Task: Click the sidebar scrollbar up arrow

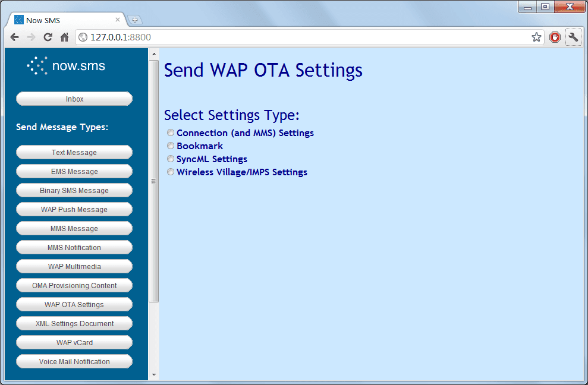Action: click(x=154, y=54)
